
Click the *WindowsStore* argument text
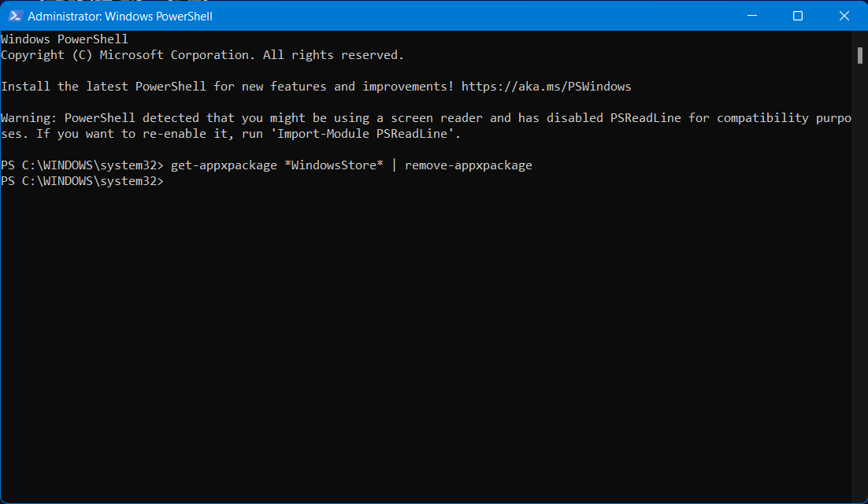[x=334, y=165]
